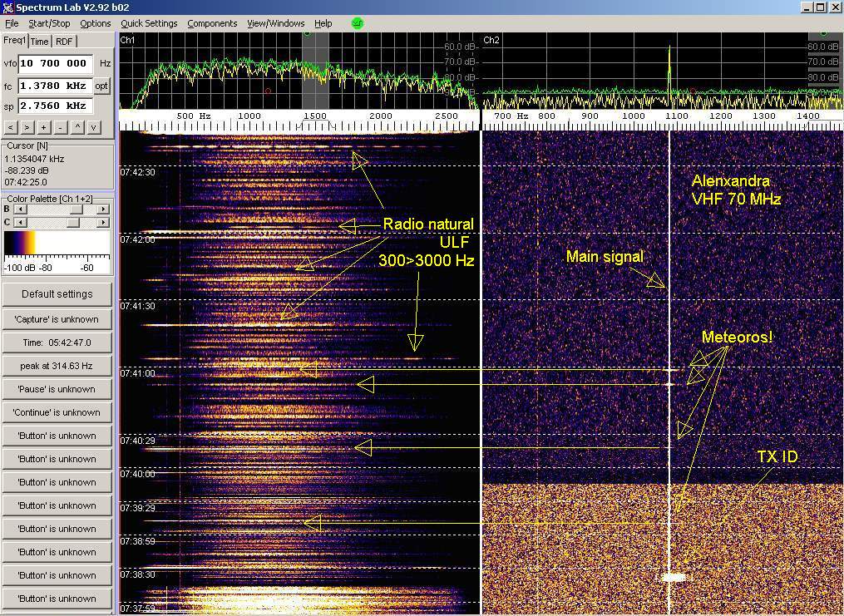Click right arrow of brightness B scrollbar
The image size is (844, 616).
pos(103,209)
